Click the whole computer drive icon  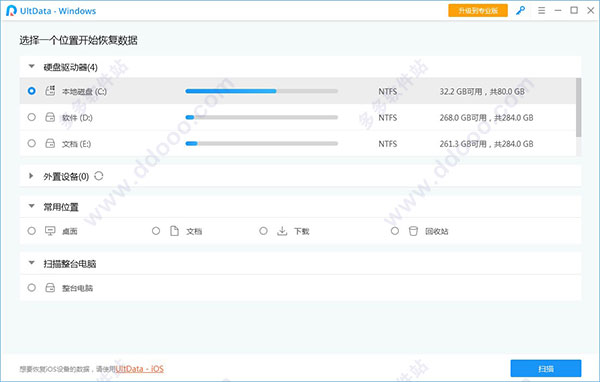coord(50,287)
